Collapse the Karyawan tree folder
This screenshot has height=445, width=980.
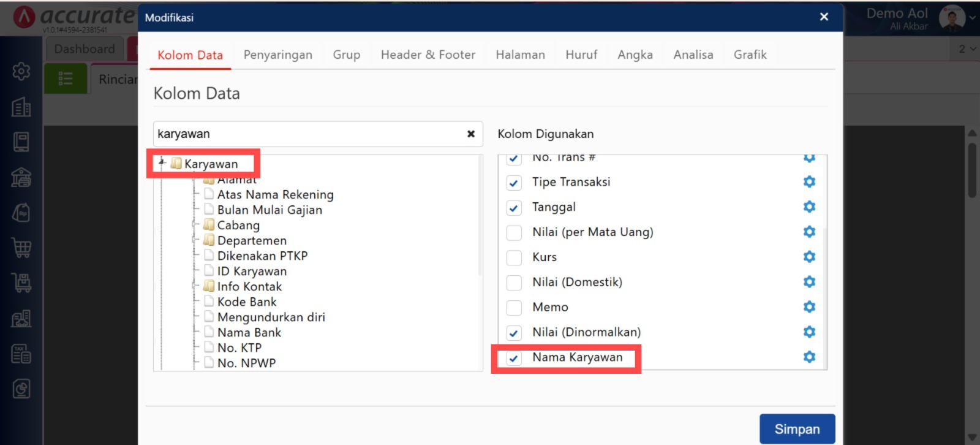(x=162, y=163)
